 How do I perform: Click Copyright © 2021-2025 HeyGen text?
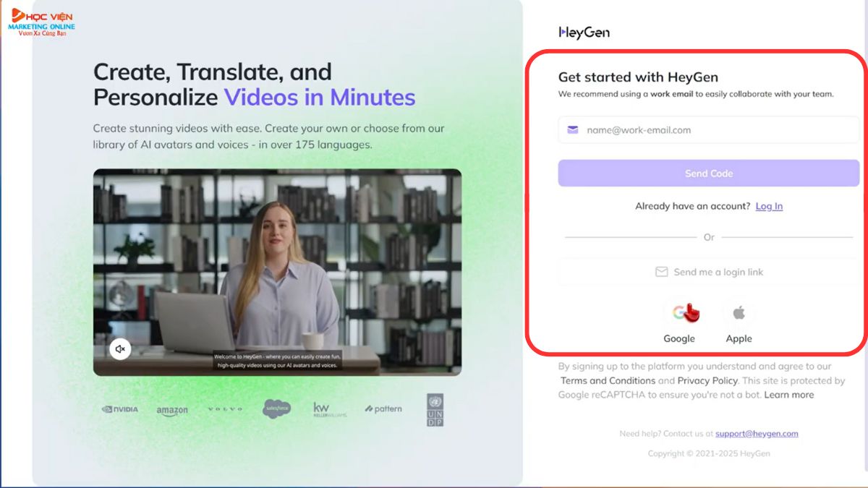tap(709, 453)
